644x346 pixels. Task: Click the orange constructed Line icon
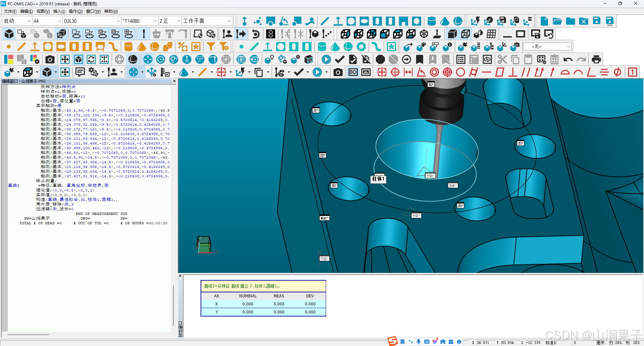22,47
